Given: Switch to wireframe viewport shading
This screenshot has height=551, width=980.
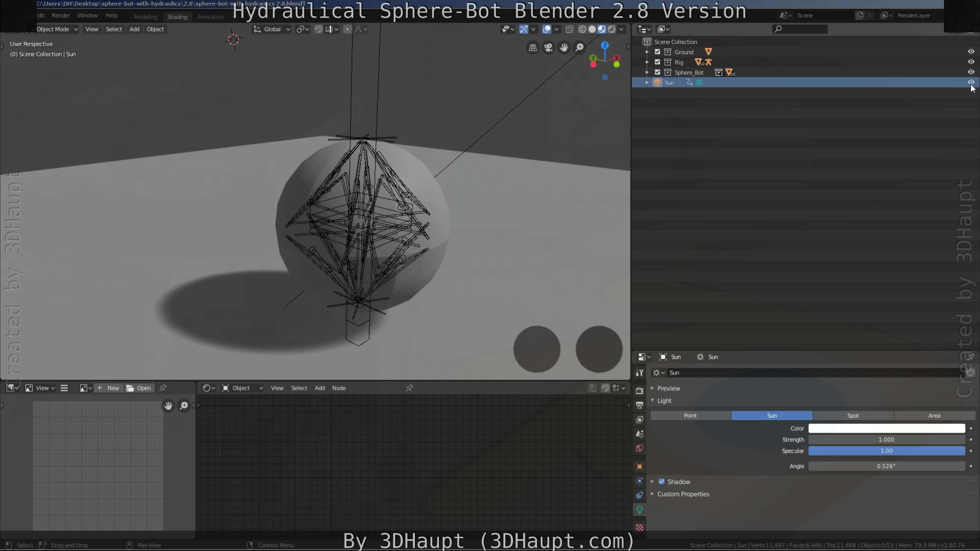Looking at the screenshot, I should pos(582,29).
